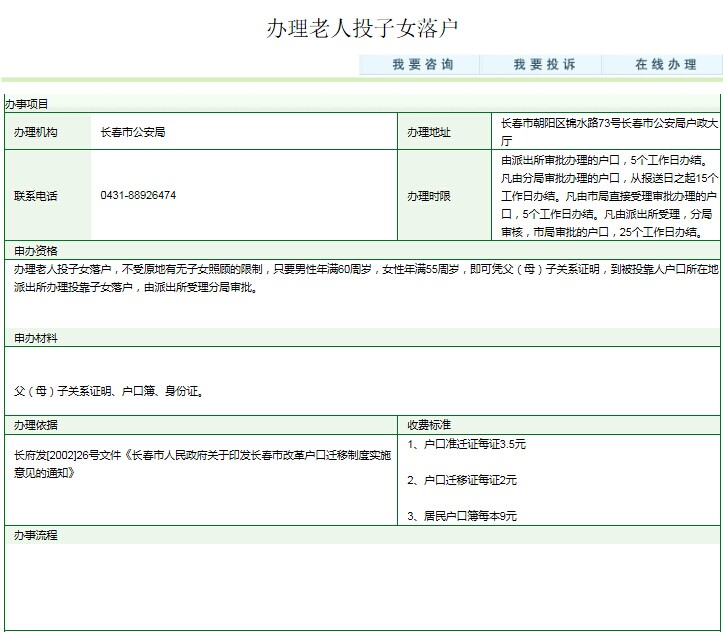Select the page title 办理老人投子女落户

[x=362, y=29]
